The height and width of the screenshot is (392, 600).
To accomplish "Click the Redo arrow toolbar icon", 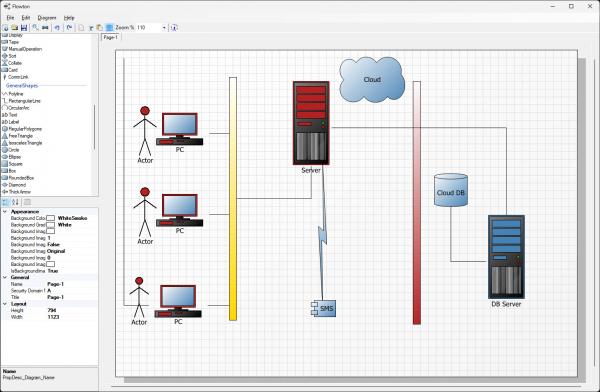I will pos(69,28).
